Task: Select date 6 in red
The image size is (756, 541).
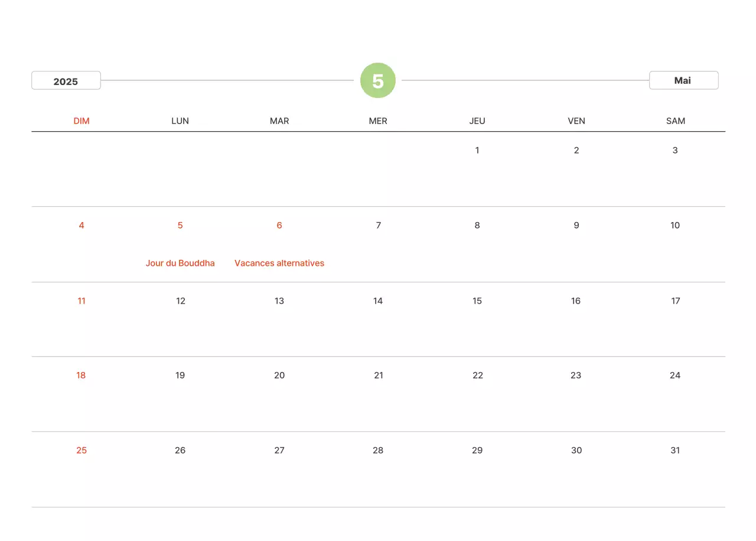Action: pos(279,226)
